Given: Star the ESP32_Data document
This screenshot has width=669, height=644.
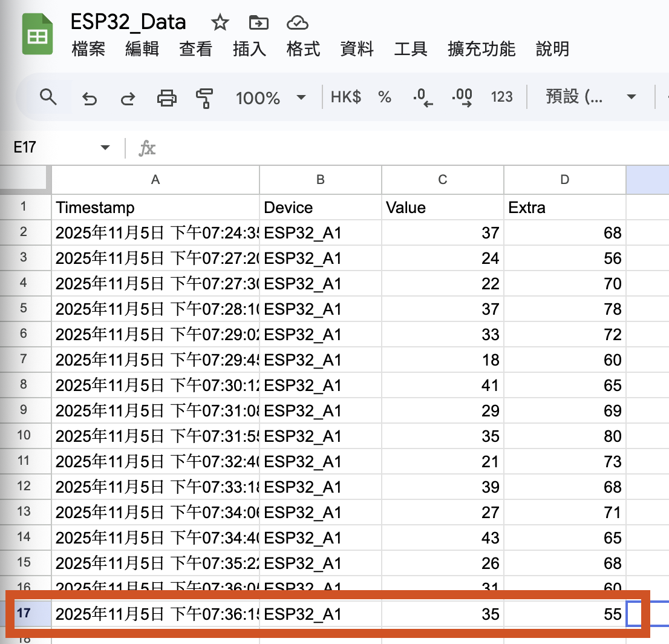Looking at the screenshot, I should pos(220,23).
